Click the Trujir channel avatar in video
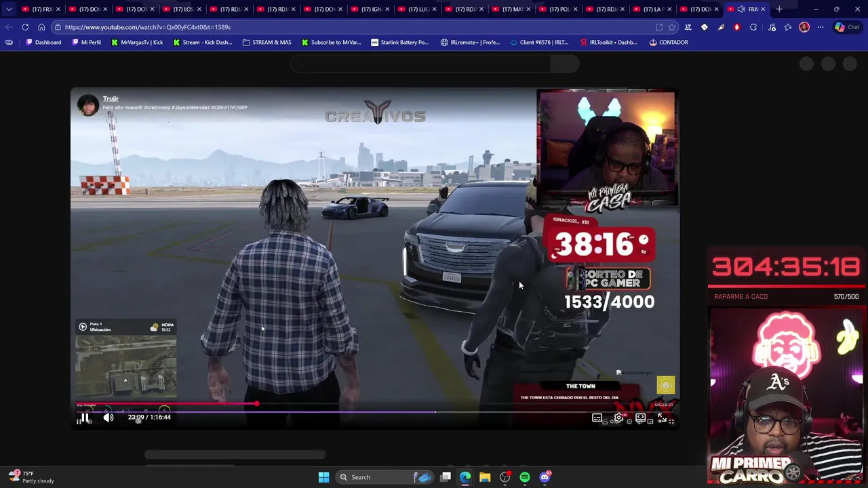This screenshot has width=868, height=488. tap(87, 104)
